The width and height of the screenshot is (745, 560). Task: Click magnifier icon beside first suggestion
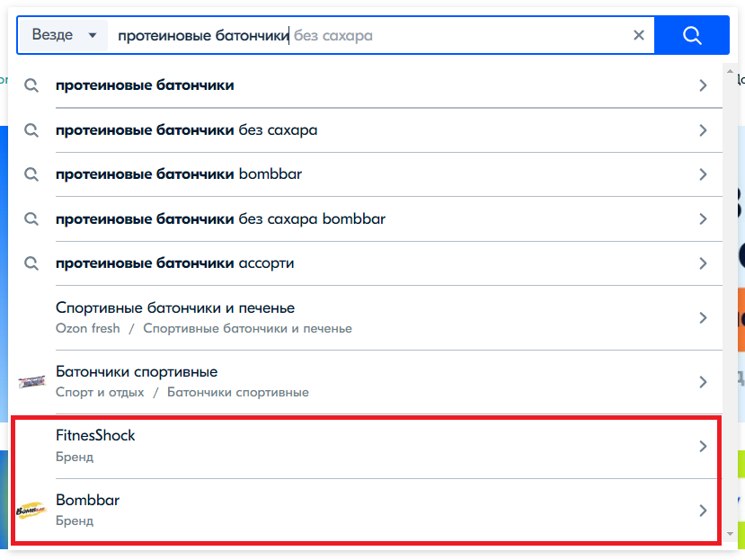tap(31, 85)
